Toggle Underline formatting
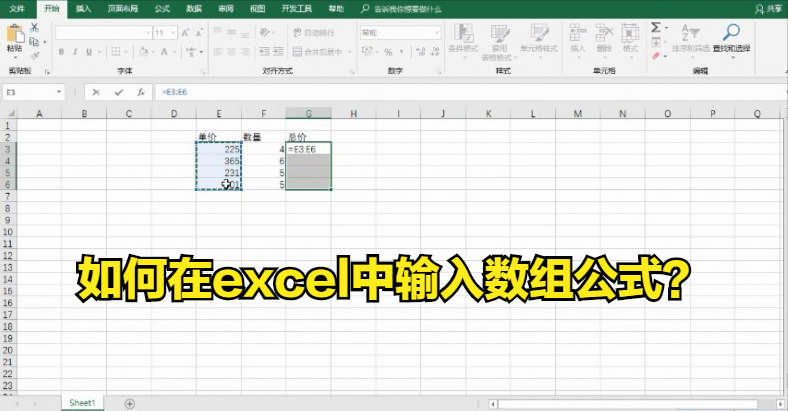 coord(89,51)
